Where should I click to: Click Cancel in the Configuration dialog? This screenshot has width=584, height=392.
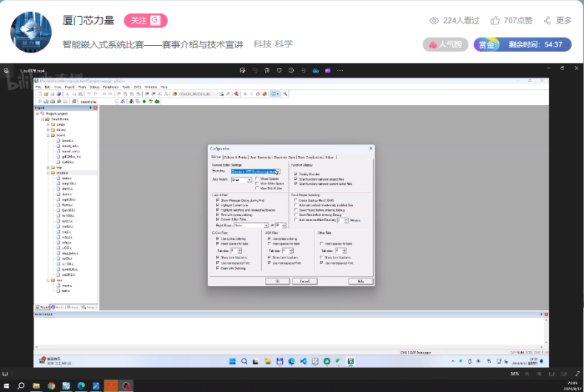[305, 282]
